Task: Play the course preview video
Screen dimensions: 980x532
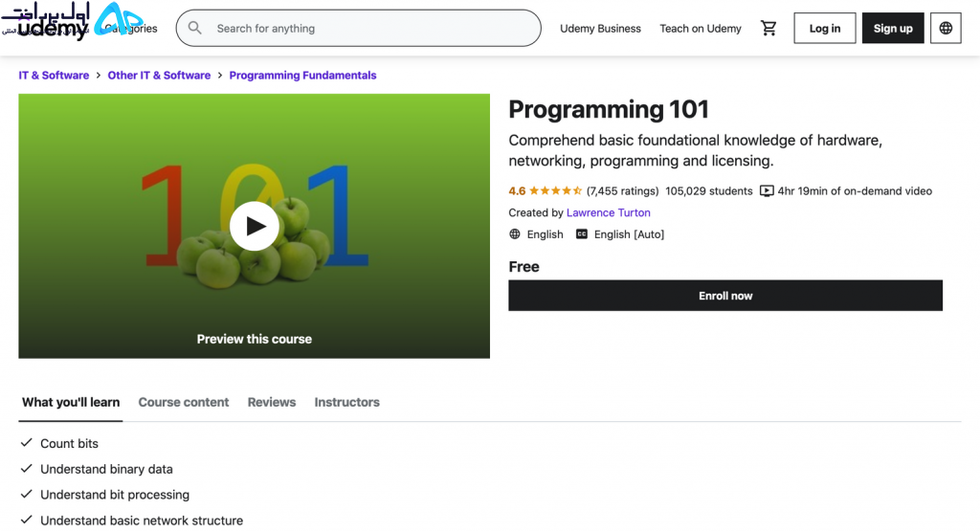Action: pyautogui.click(x=255, y=226)
